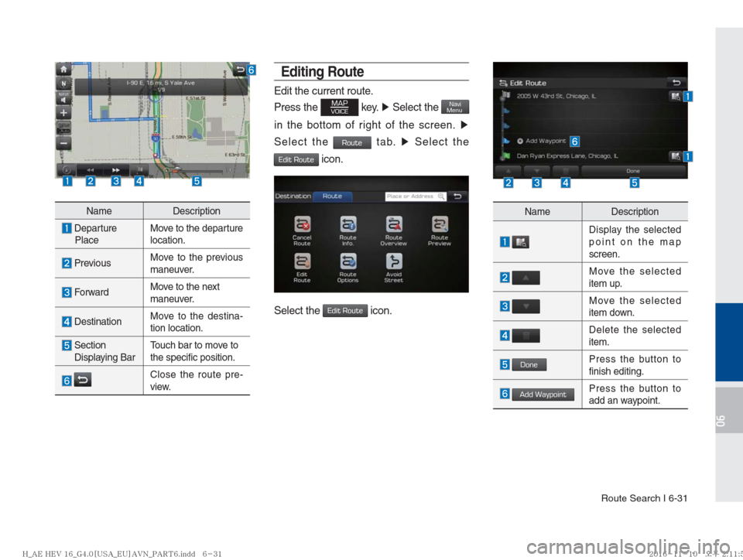Tap the home icon on the map preview
743x560 pixels.
[x=63, y=70]
